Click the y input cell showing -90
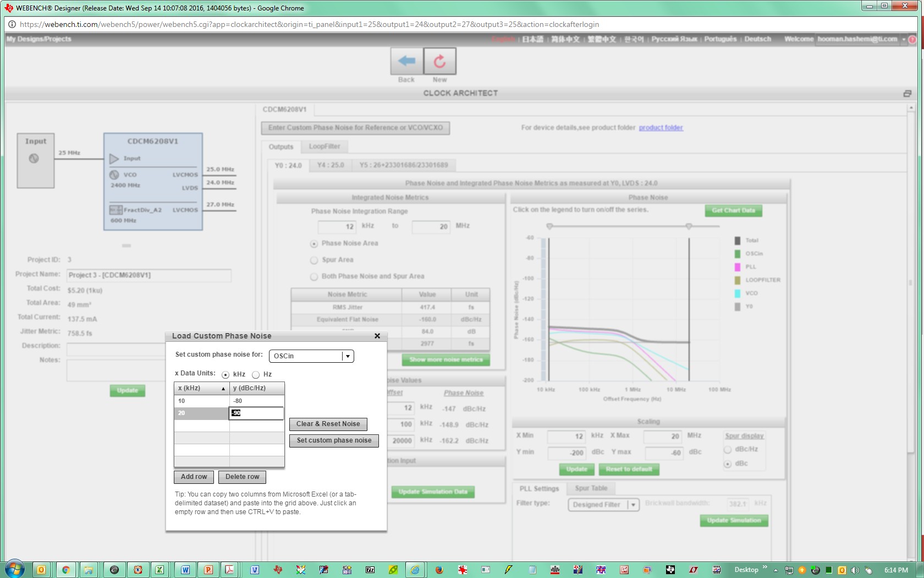 (x=257, y=413)
